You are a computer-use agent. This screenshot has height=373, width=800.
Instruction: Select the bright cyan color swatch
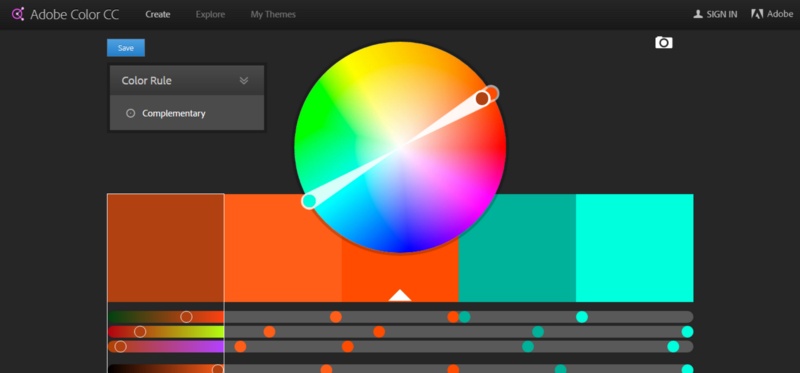pos(635,247)
